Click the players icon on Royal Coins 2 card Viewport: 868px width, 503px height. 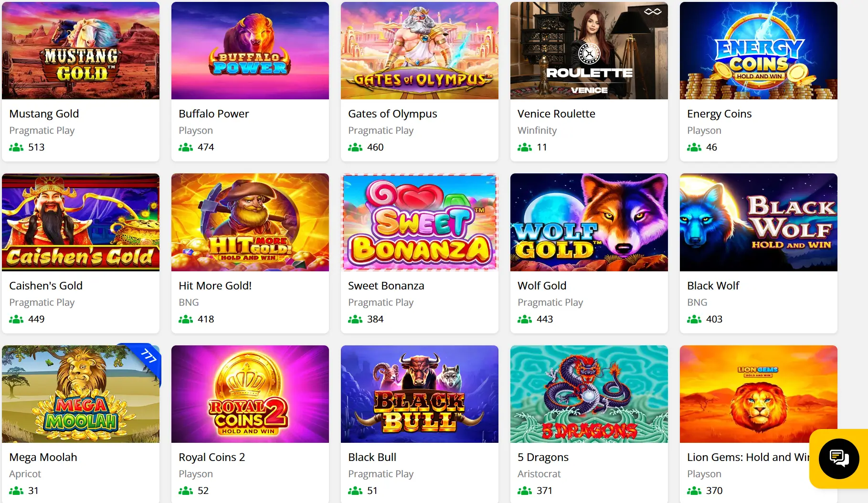pos(186,491)
